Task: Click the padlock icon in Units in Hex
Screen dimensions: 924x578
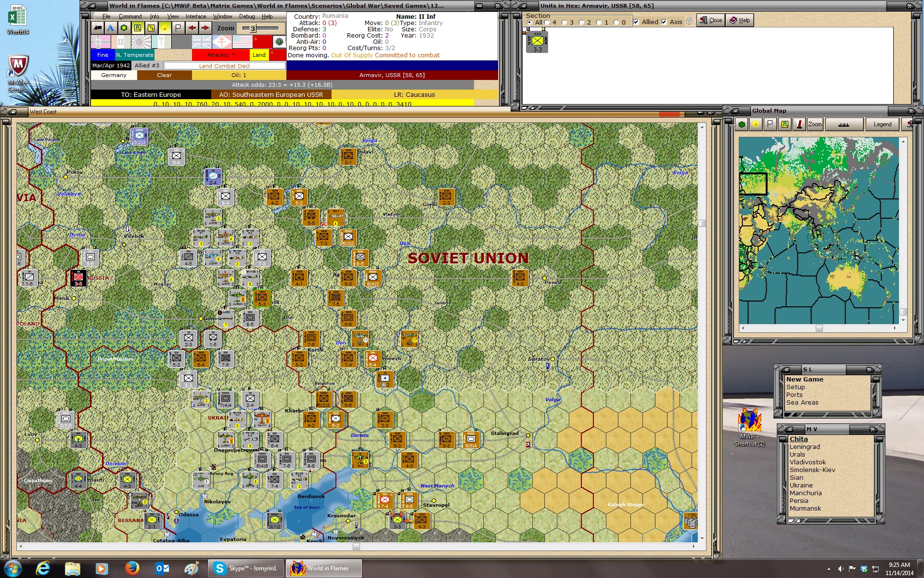Action: 689,22
